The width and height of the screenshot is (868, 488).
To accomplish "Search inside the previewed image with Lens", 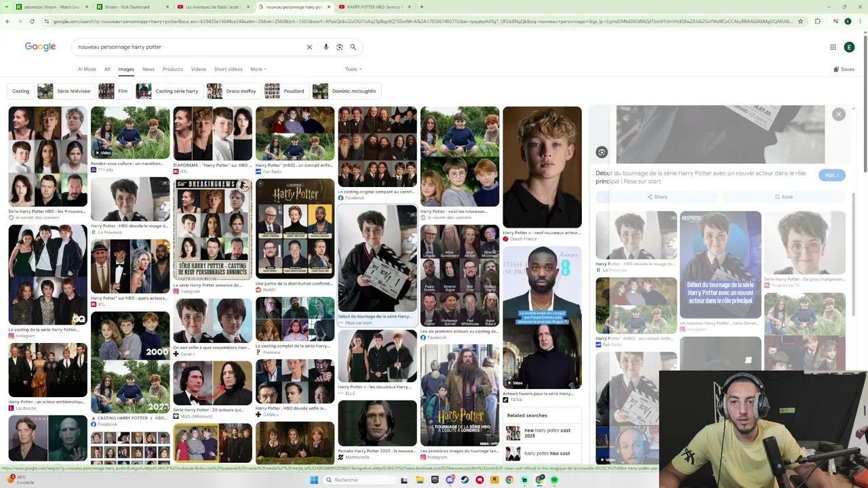I will (601, 152).
